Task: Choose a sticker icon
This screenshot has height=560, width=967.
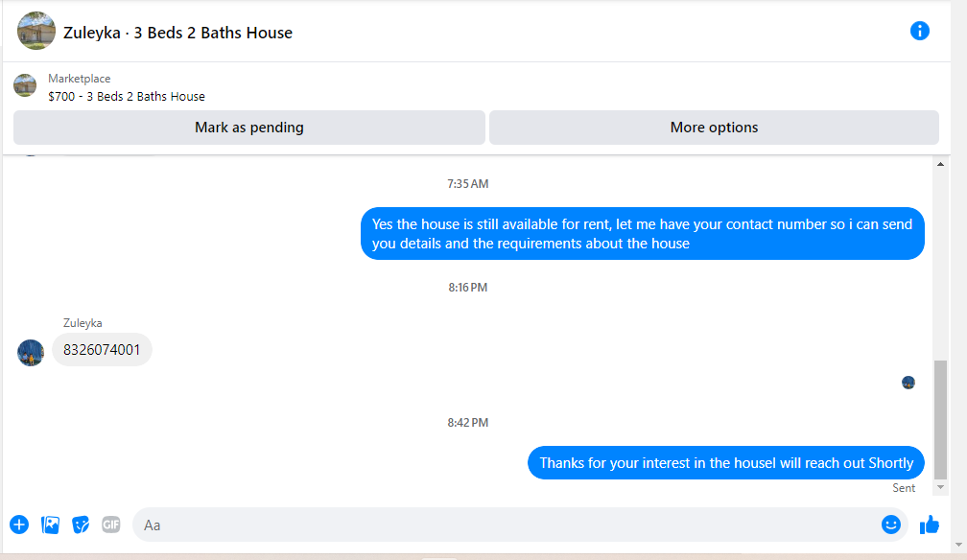Action: 81,525
